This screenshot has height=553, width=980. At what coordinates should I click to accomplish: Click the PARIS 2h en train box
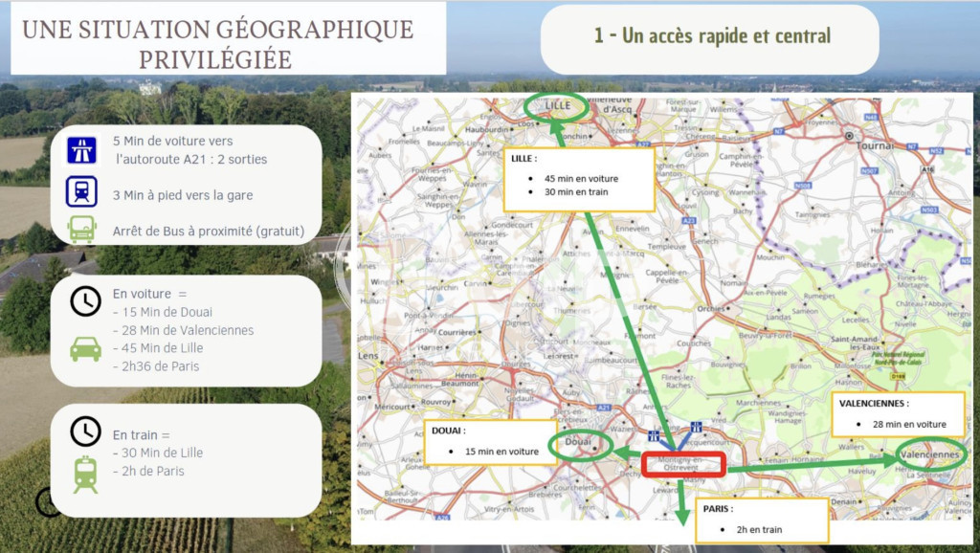762,520
